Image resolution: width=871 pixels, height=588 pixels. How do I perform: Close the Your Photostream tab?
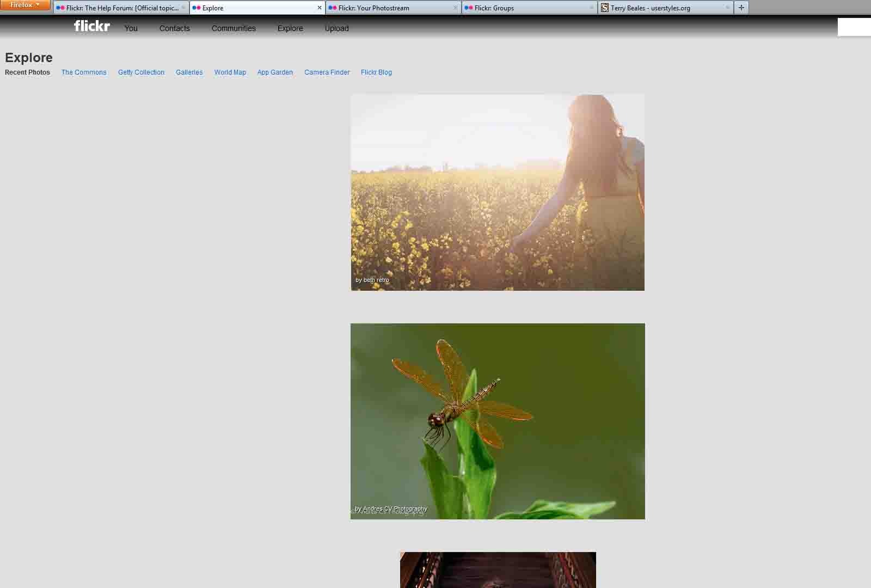tap(455, 8)
